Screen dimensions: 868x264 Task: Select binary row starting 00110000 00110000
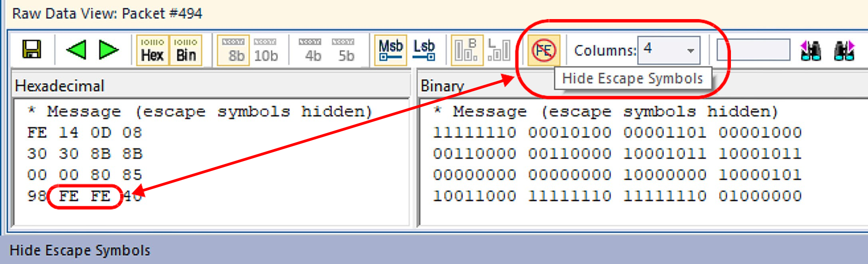click(x=617, y=154)
